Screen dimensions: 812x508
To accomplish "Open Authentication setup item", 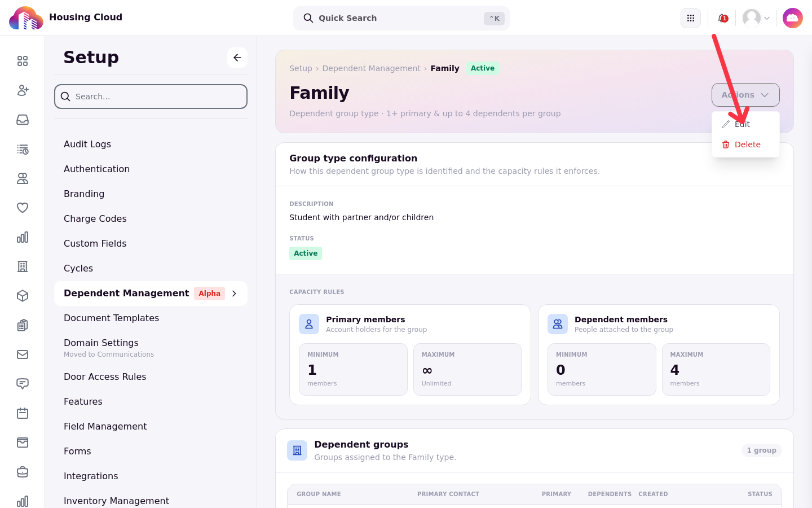I will (151, 169).
